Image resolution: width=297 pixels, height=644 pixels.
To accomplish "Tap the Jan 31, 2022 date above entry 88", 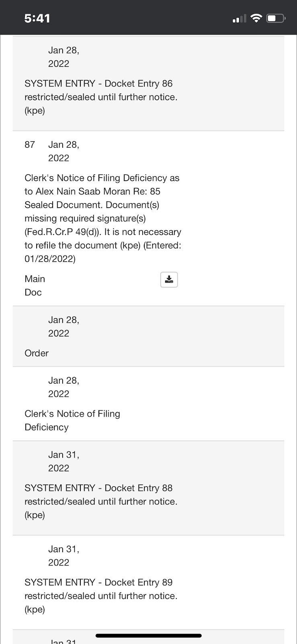I will tap(63, 461).
